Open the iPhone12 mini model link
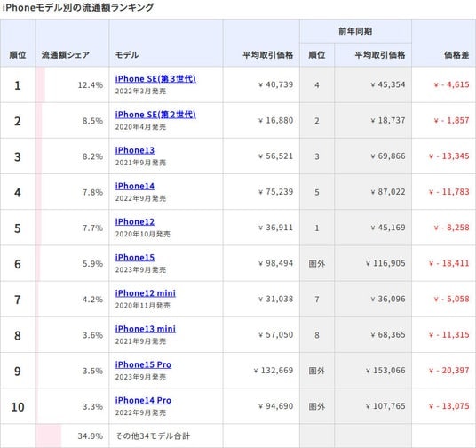The width and height of the screenshot is (476, 448). (x=146, y=293)
